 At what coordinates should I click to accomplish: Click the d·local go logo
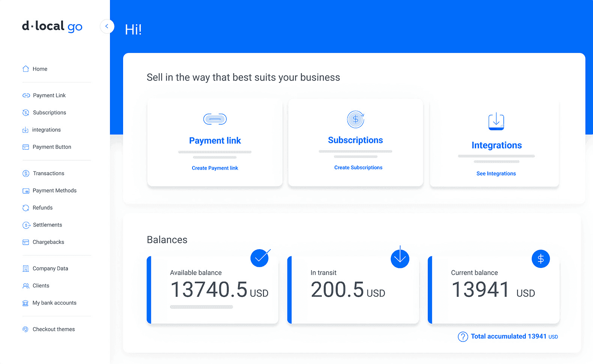pos(52,26)
